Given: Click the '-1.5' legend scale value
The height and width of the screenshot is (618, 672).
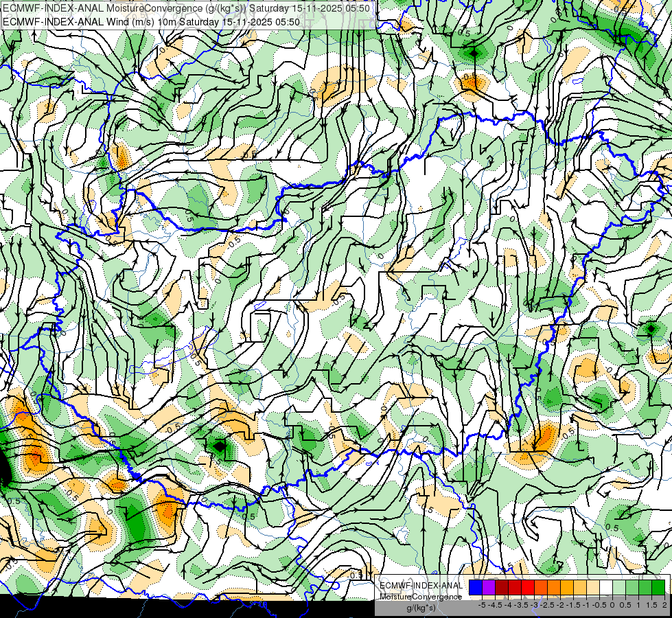Looking at the screenshot, I should 573,605.
